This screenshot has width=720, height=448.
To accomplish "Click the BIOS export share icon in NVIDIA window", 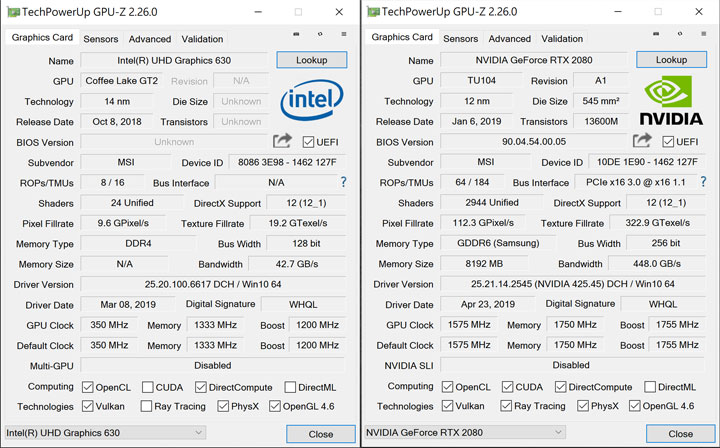I will tap(641, 140).
